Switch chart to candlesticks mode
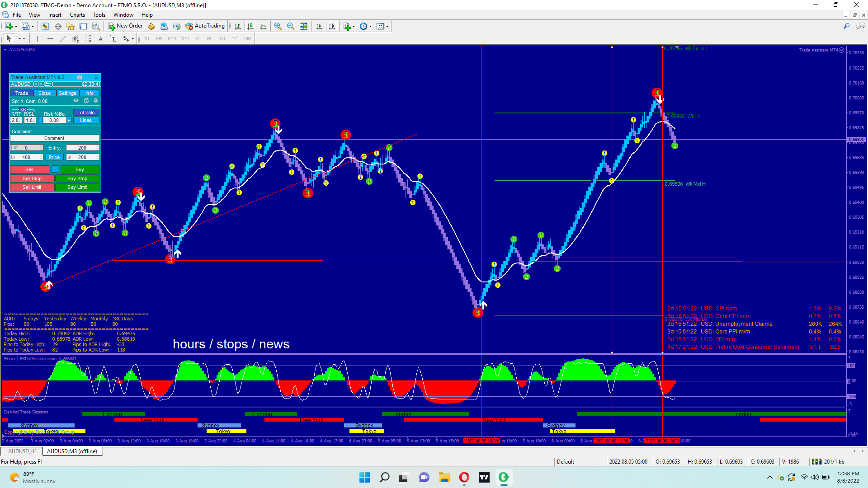Viewport: 868px width, 488px height. (x=250, y=26)
